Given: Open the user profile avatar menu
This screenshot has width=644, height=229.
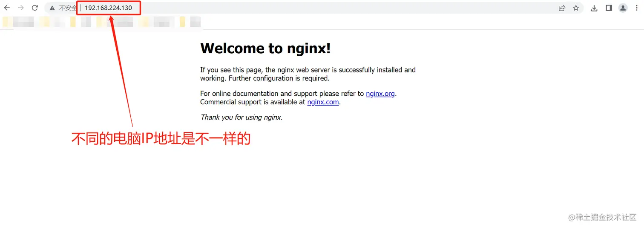Looking at the screenshot, I should click(x=623, y=8).
